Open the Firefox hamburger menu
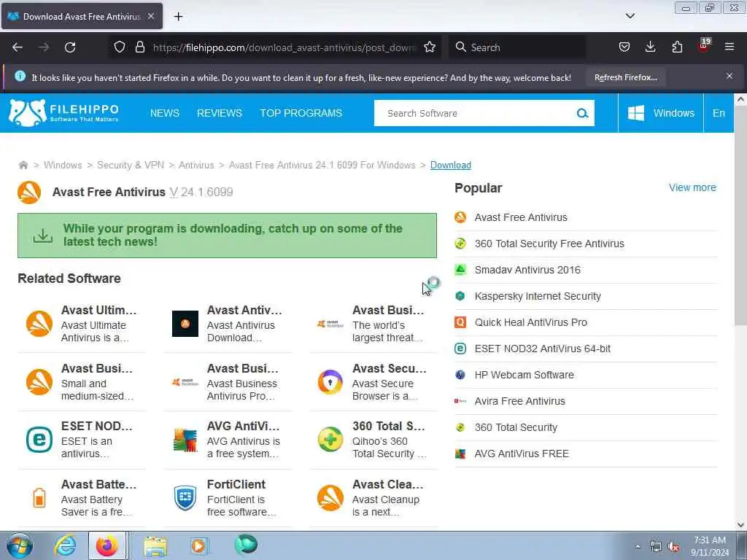747x560 pixels. click(x=729, y=47)
